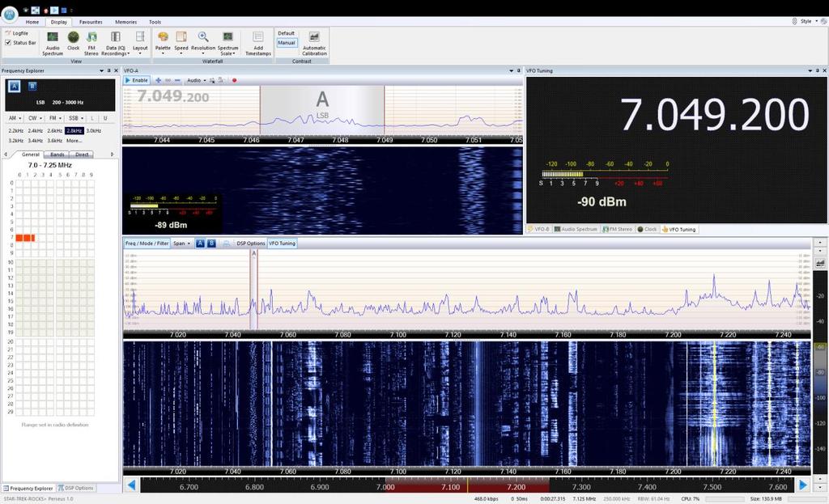Click More… filter widths
This screenshot has width=829, height=504.
(74, 141)
